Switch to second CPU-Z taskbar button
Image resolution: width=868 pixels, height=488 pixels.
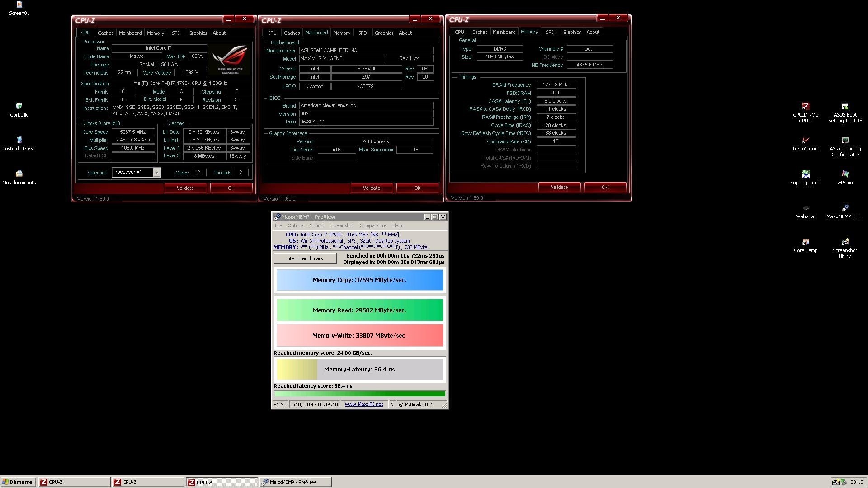148,482
